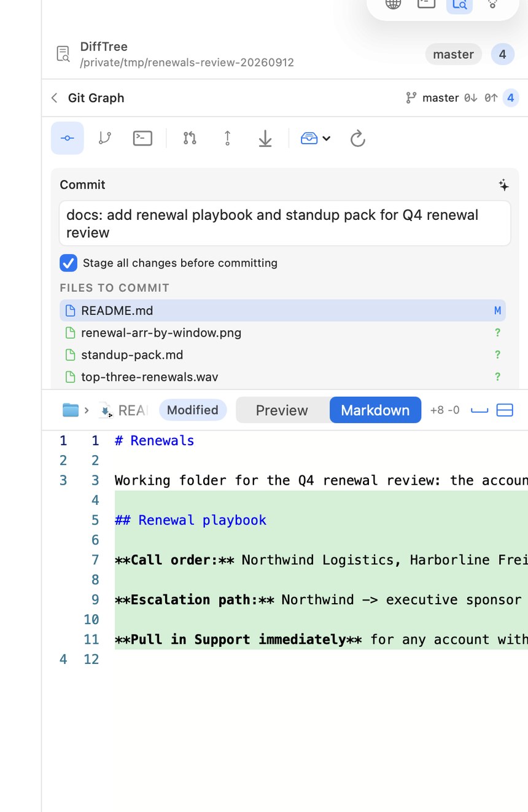Click the refresh icon in Git toolbar
The width and height of the screenshot is (528, 812).
coord(358,139)
